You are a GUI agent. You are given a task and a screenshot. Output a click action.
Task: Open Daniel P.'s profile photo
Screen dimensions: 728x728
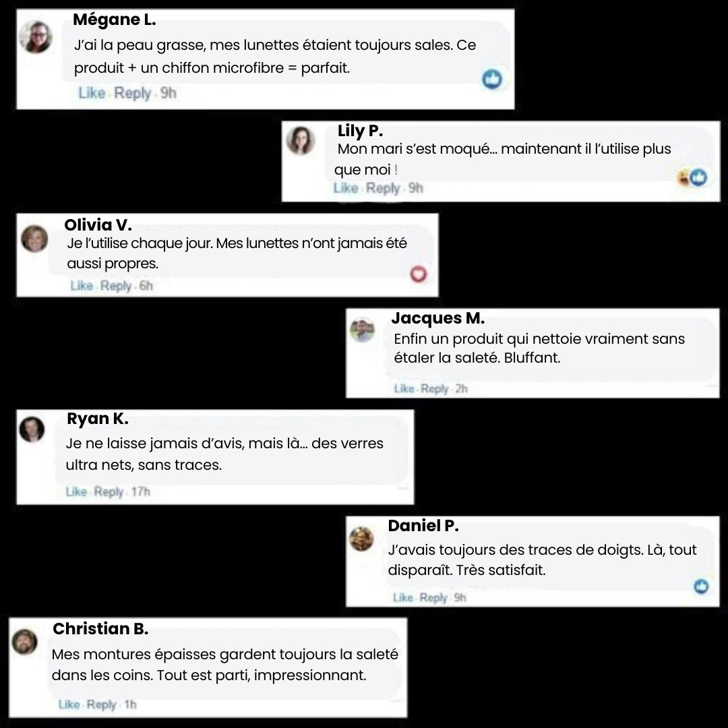(x=361, y=539)
